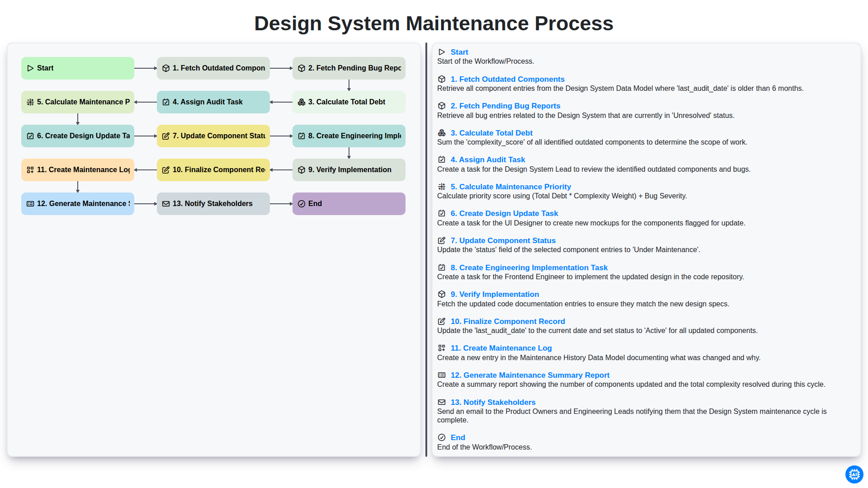This screenshot has height=488, width=868.
Task: Open the End link in description list
Action: point(458,437)
